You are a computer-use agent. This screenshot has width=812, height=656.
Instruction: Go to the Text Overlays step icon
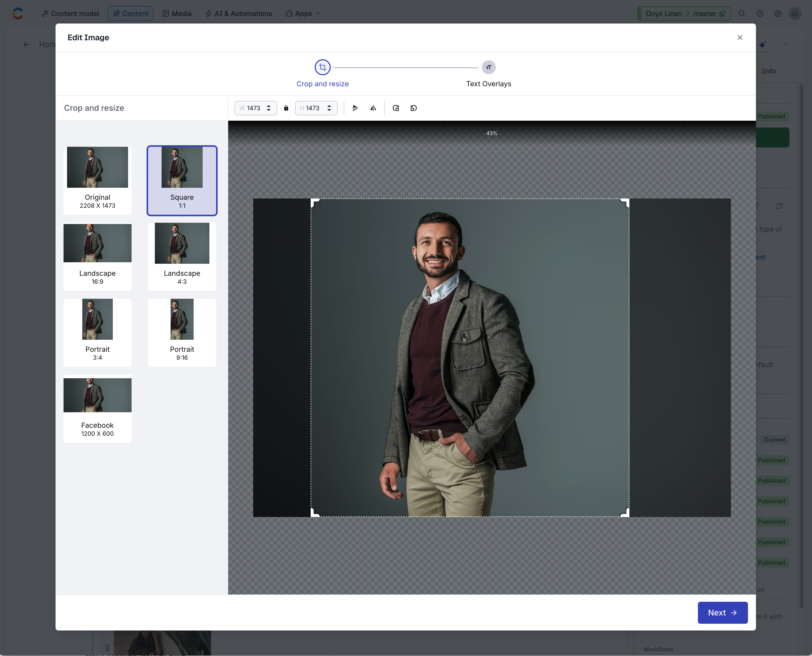click(488, 67)
